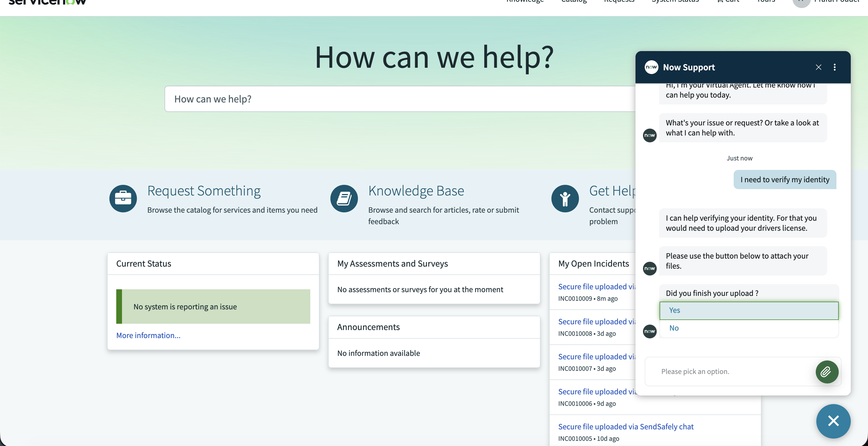Click the round blue X chat launcher button

tap(833, 421)
